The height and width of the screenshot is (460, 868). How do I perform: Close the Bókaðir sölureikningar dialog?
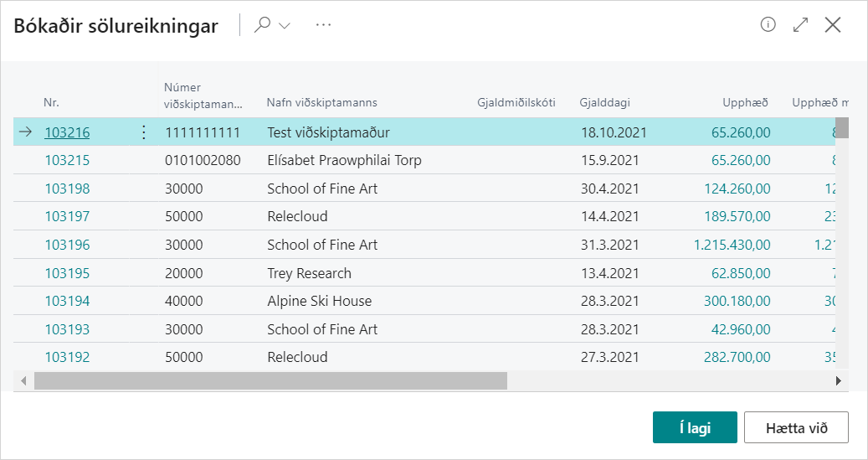(x=833, y=25)
